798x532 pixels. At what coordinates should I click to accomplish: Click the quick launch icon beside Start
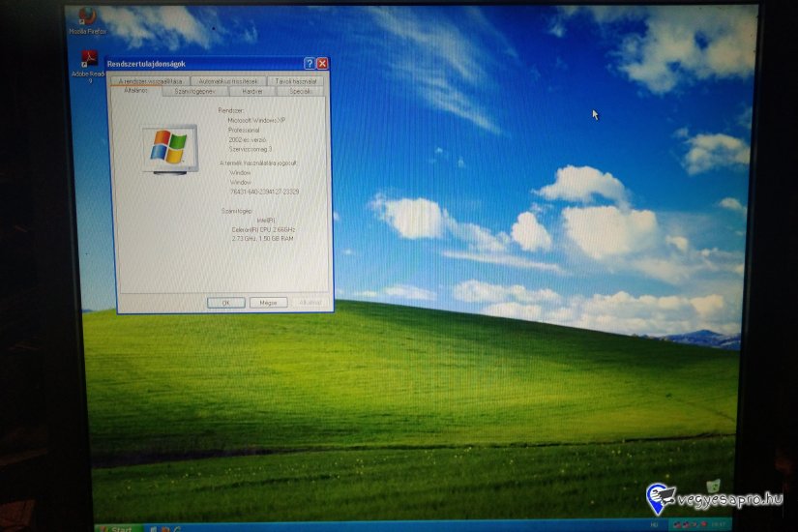point(153,528)
